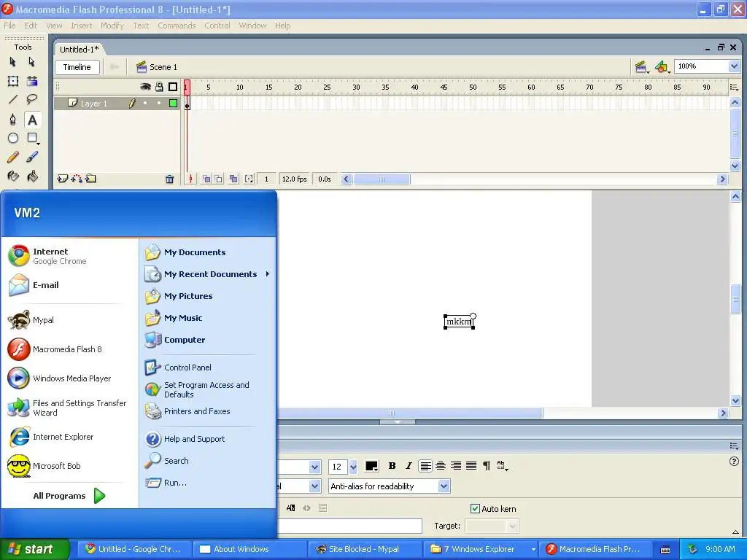
Task: Open Anti-alias for readability dropdown
Action: coord(444,486)
